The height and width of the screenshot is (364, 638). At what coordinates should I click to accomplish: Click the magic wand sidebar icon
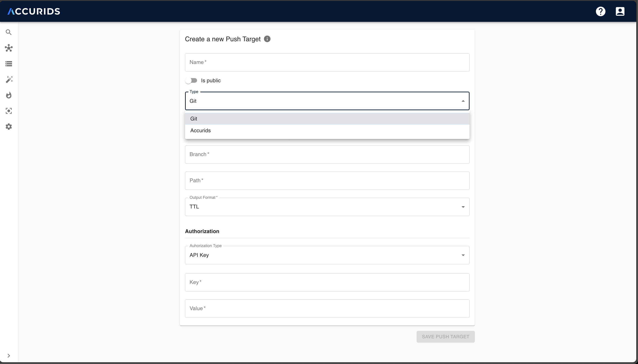pos(9,79)
